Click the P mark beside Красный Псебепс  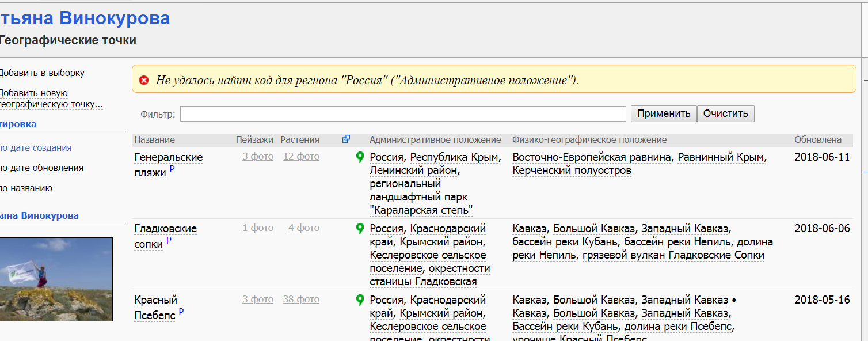click(181, 312)
